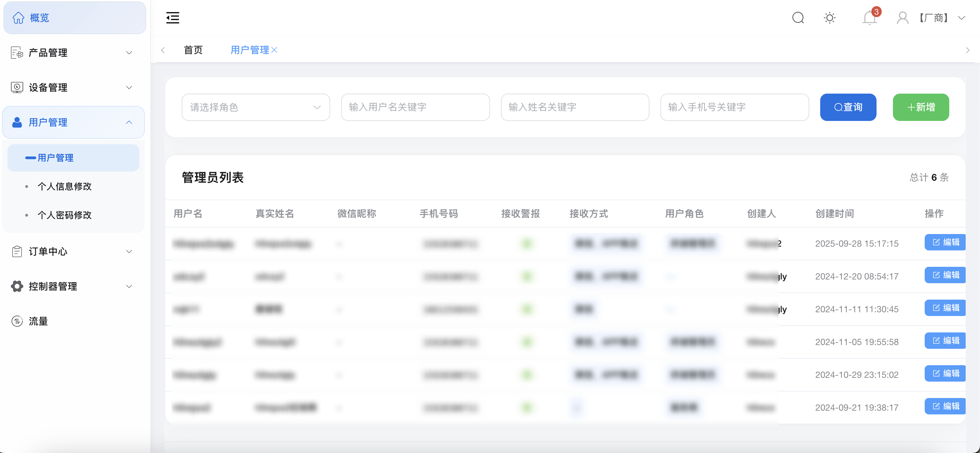Expand the 订单中心 menu chevron
This screenshot has height=453, width=980.
click(129, 251)
